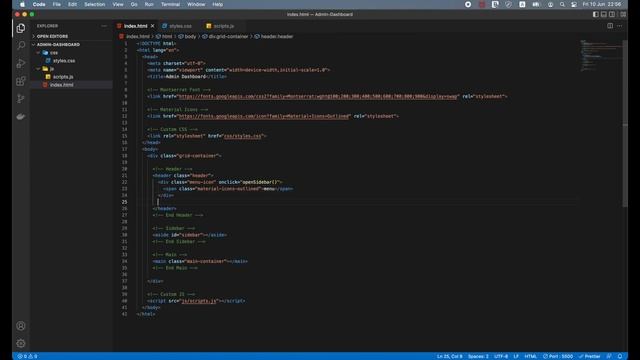The image size is (640, 360).
Task: Click HTML language mode in status bar
Action: click(530, 356)
